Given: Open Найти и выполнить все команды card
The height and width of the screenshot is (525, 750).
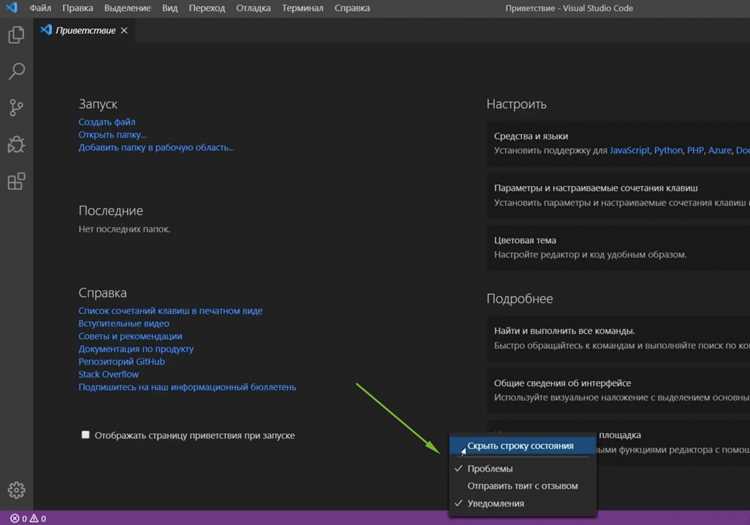Looking at the screenshot, I should [618, 338].
